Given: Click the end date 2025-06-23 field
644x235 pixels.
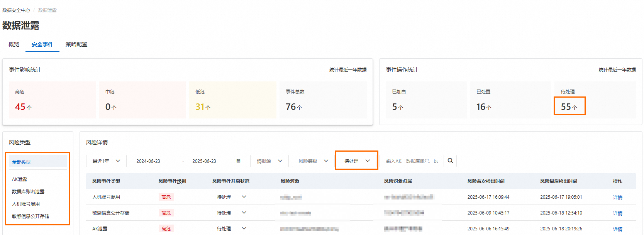Looking at the screenshot, I should (204, 161).
